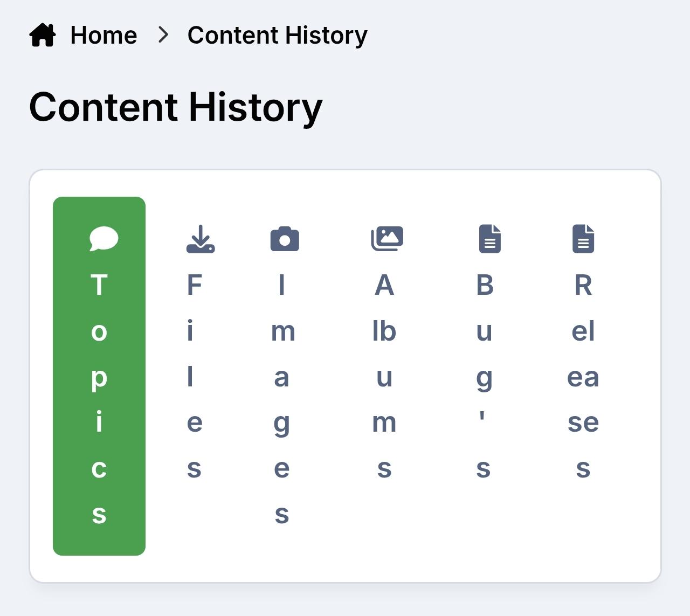Image resolution: width=690 pixels, height=616 pixels.
Task: Click the Releases document icon
Action: pyautogui.click(x=583, y=239)
